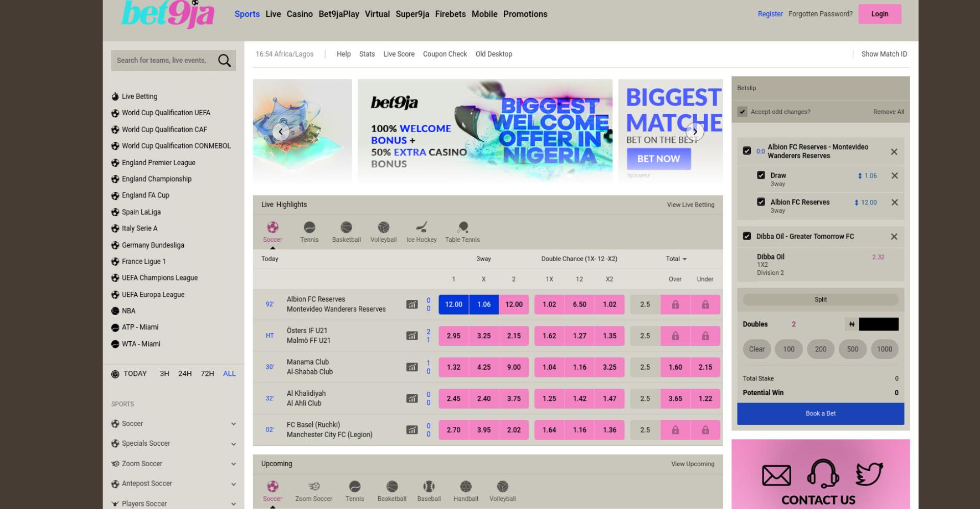The width and height of the screenshot is (980, 509).
Task: Select Baseball icon in Upcoming
Action: (429, 487)
